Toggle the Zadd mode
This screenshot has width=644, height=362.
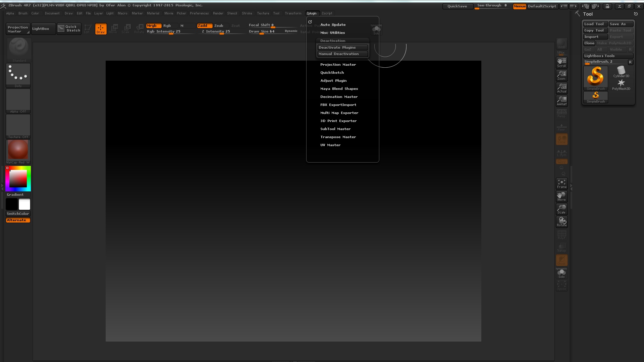pyautogui.click(x=205, y=26)
